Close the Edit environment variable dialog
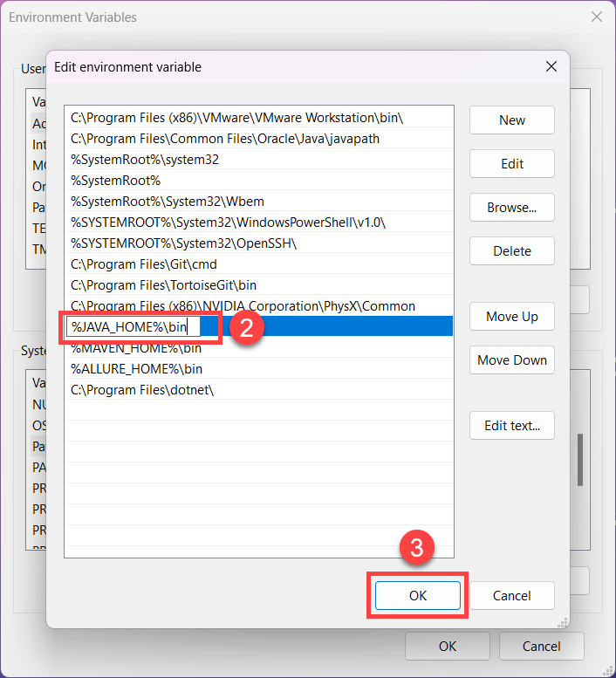Screen dimensions: 616x678 coord(551,66)
